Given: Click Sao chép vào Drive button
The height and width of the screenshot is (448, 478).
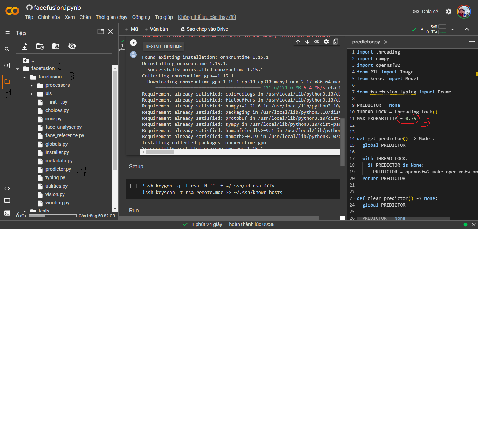Looking at the screenshot, I should [x=204, y=29].
